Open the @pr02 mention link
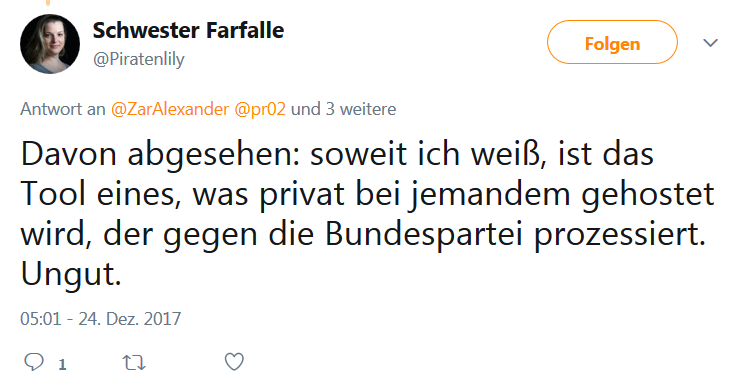742x392 pixels. click(x=260, y=109)
